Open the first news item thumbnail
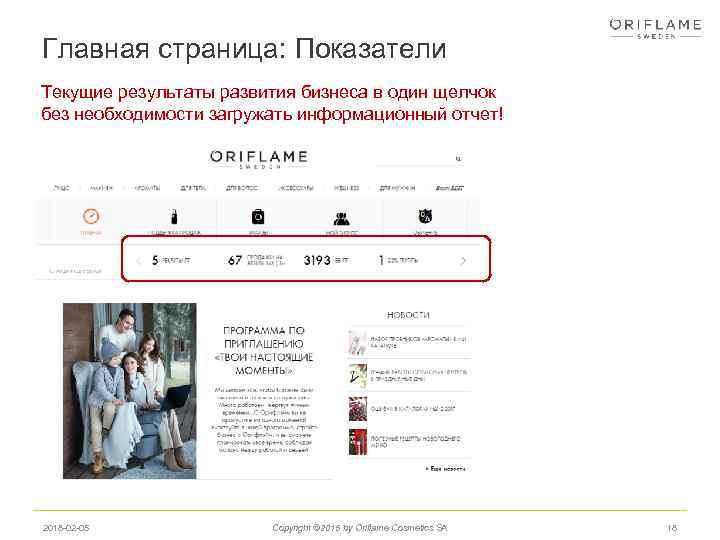 click(358, 343)
